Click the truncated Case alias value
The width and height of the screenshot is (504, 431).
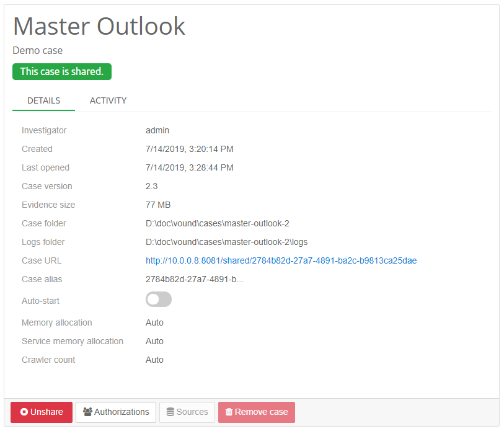point(194,279)
